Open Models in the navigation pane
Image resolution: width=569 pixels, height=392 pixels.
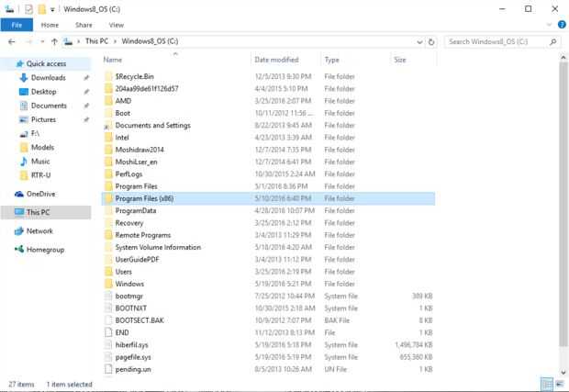(42, 148)
